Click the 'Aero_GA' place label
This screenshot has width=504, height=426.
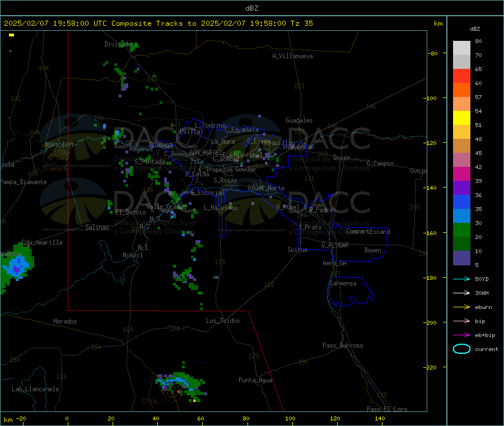(334, 263)
